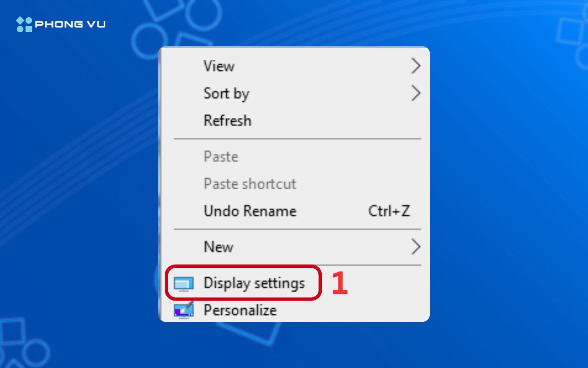Click the Personalize paintbrush monitor icon
Screen dimensions: 588x368
183,310
